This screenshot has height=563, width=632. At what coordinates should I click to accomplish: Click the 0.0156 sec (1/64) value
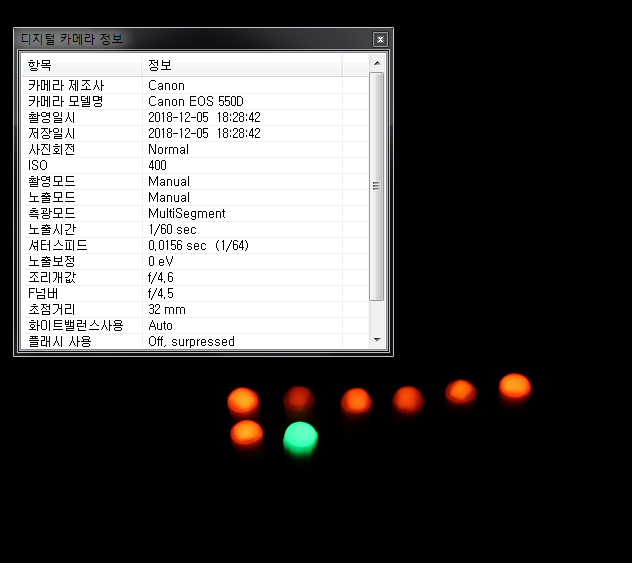[x=198, y=245]
